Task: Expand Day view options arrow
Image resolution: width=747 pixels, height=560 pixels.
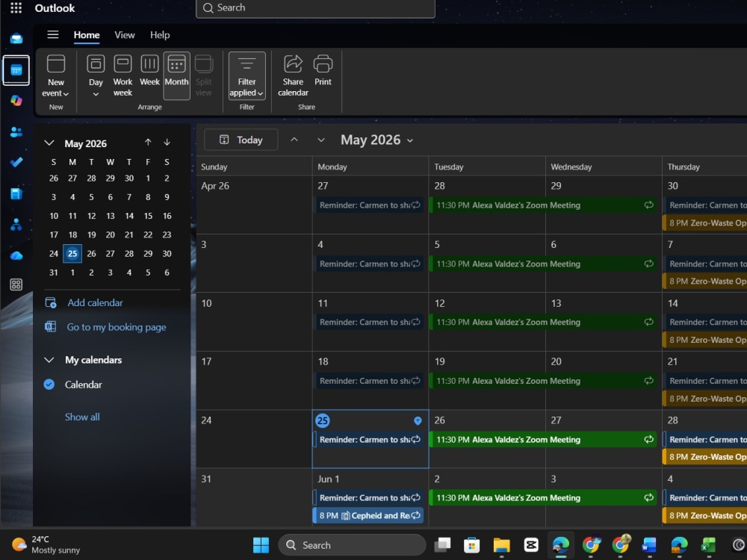Action: click(x=96, y=94)
